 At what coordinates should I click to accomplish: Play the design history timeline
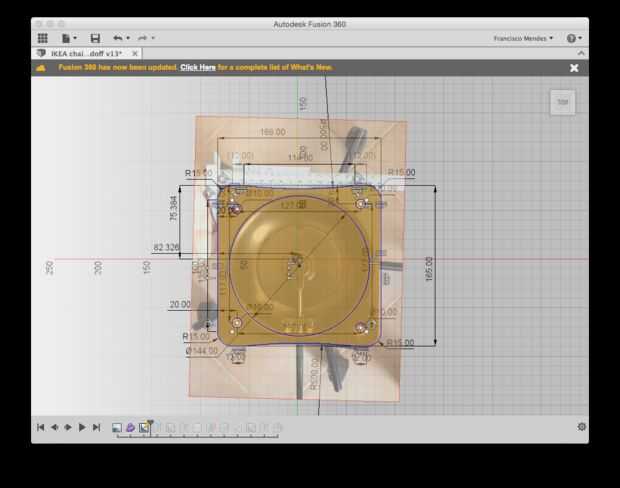(x=82, y=427)
